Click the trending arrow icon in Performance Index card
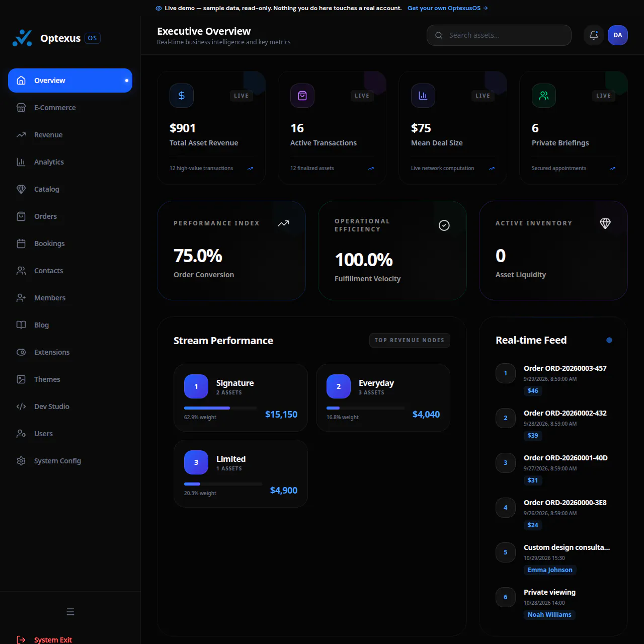Viewport: 644px width, 644px height. coord(283,223)
